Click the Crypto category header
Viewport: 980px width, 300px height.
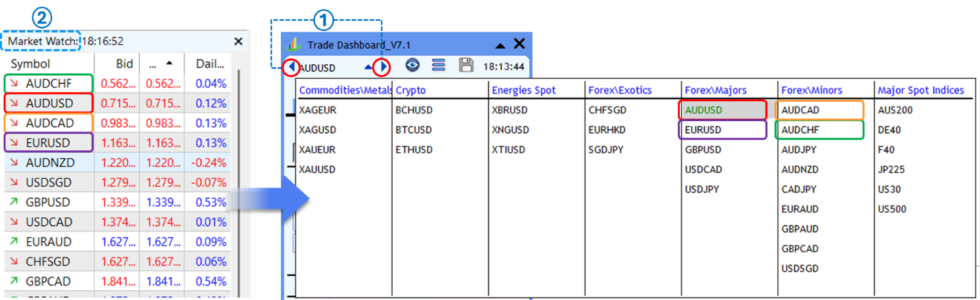point(410,90)
